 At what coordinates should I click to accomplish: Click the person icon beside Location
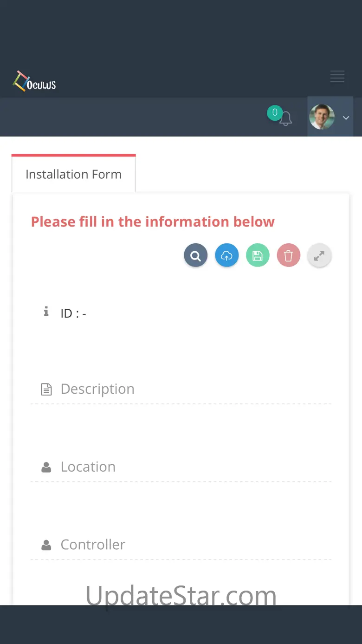click(x=46, y=467)
